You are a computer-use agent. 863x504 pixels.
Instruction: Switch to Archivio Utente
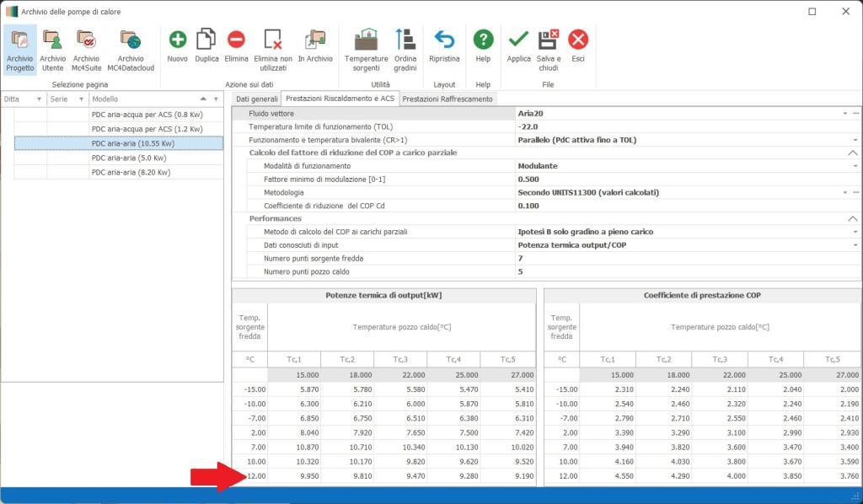pos(53,51)
